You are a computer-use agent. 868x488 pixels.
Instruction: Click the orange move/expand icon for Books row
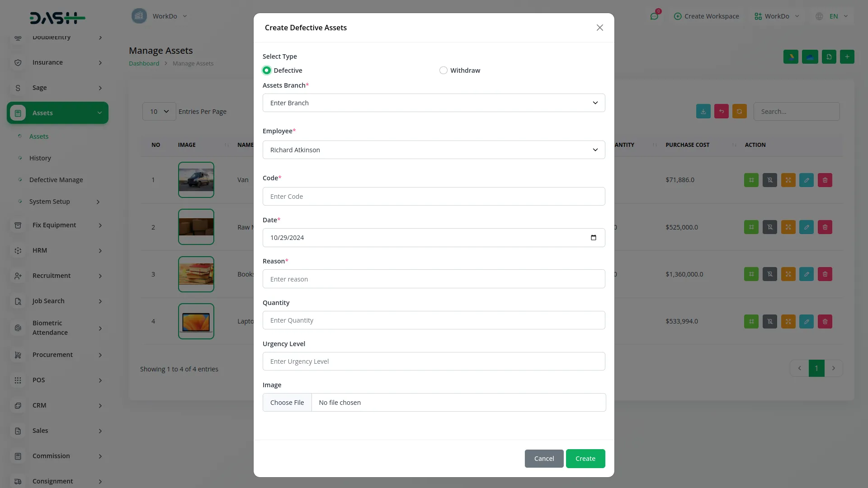click(x=788, y=274)
